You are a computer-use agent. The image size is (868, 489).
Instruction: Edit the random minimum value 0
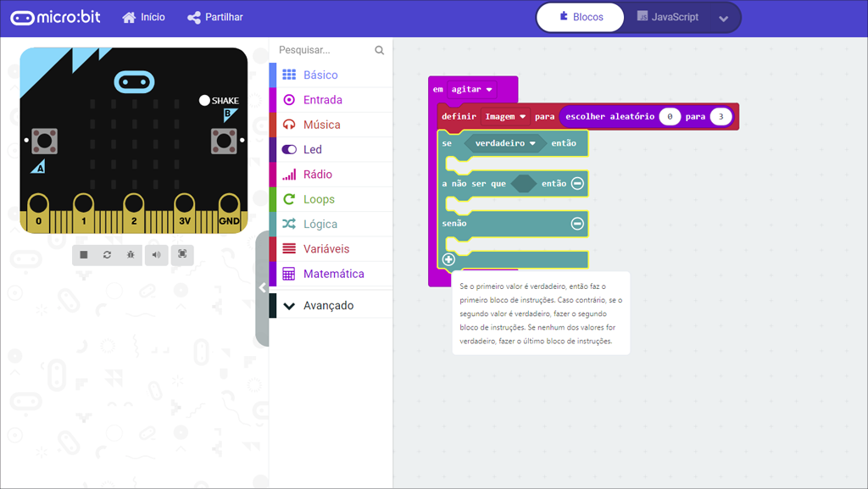click(x=670, y=116)
